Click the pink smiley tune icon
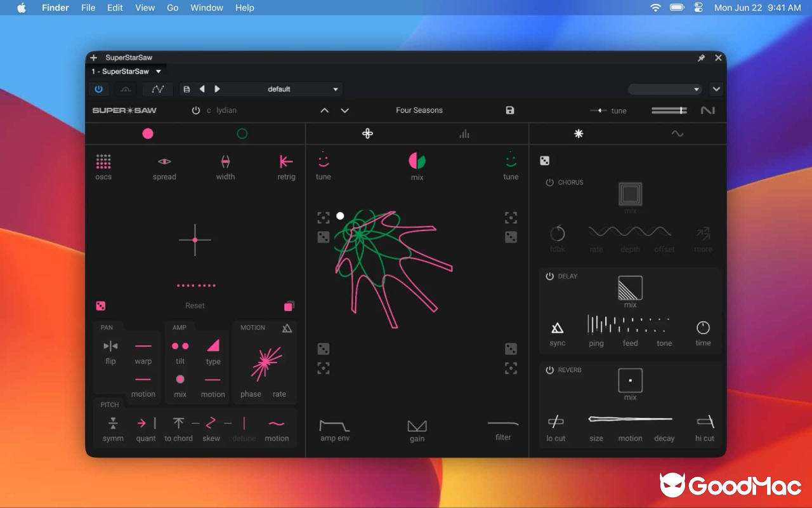The height and width of the screenshot is (508, 812). tap(324, 159)
